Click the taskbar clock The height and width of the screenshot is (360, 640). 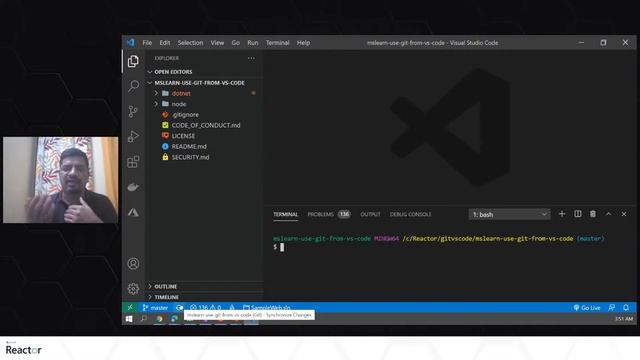click(x=624, y=319)
